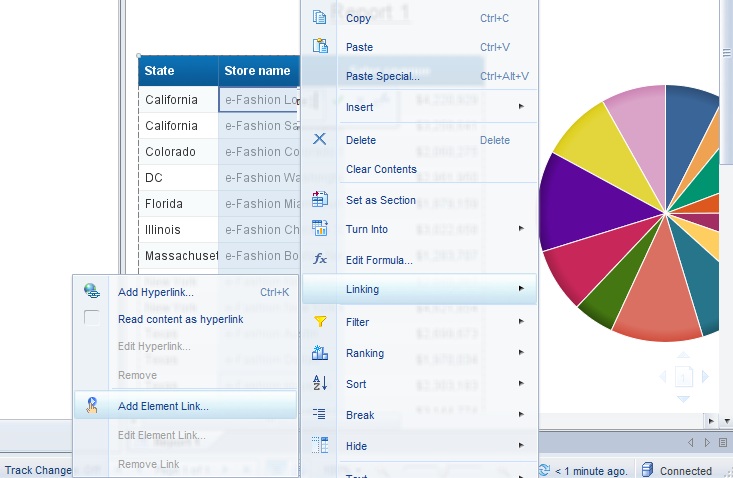Click the fx Edit Formula icon
Image resolution: width=733 pixels, height=478 pixels.
(x=320, y=258)
